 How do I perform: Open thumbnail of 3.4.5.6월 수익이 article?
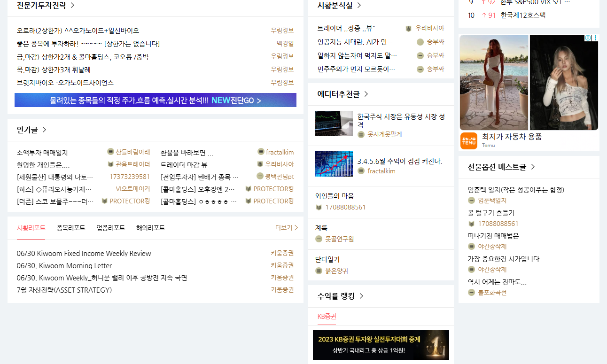pyautogui.click(x=334, y=163)
